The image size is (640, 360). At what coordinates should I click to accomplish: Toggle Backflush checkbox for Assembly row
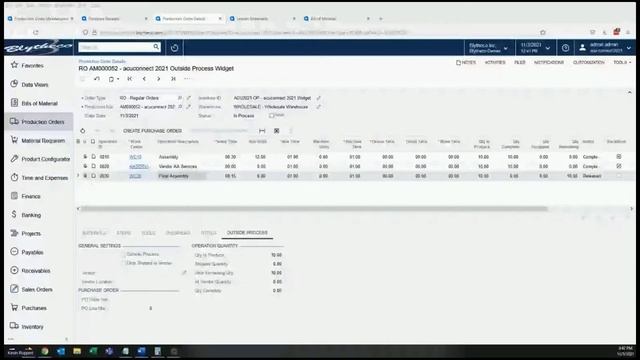tap(619, 157)
